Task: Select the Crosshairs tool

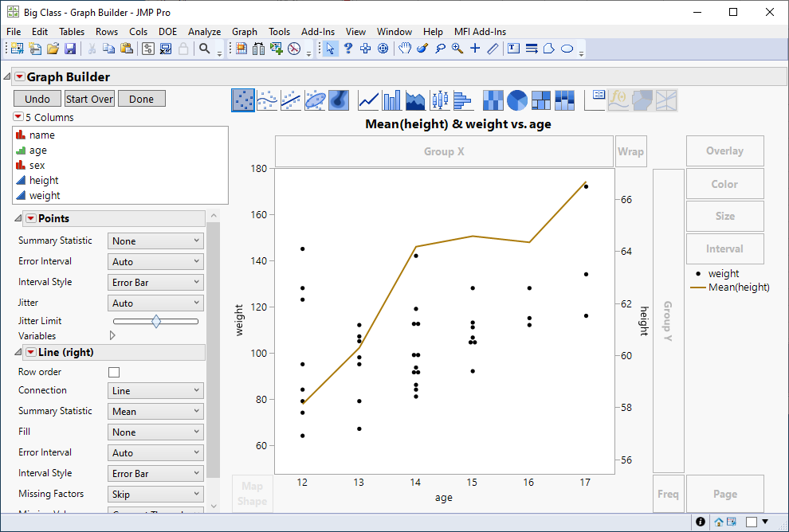Action: (x=475, y=49)
